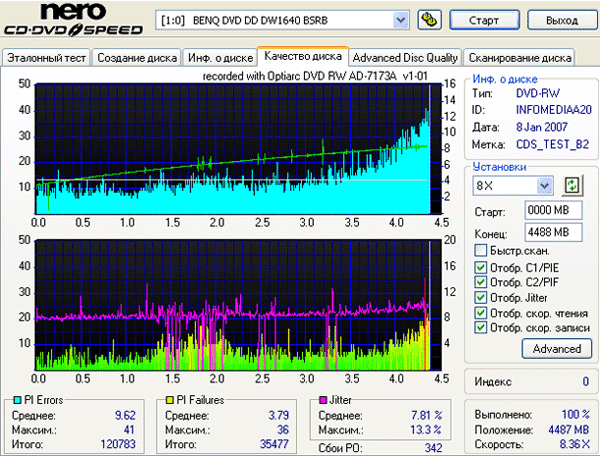Viewport: 600px width, 456px height.
Task: Toggle the Отобр. Jitter checkbox
Action: pos(482,297)
